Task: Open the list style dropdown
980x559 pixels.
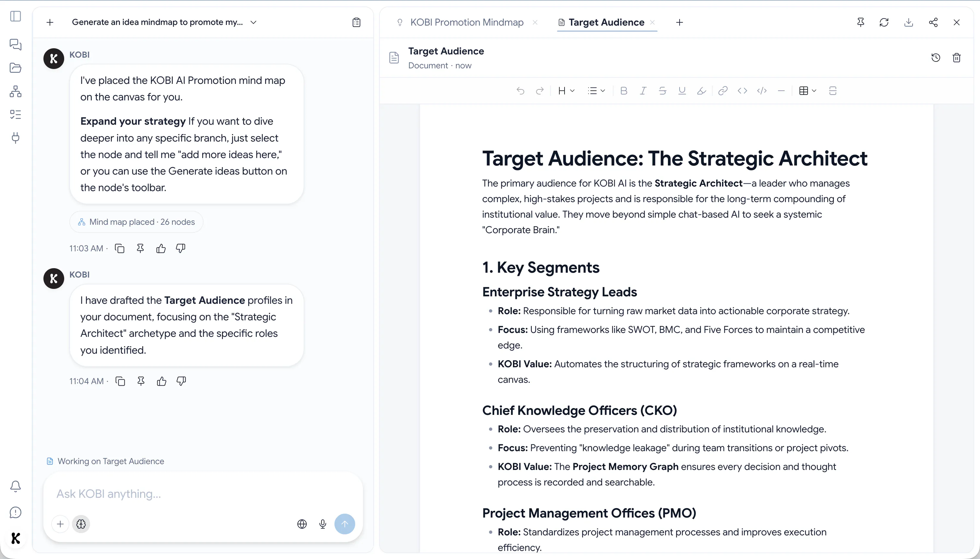Action: click(596, 91)
